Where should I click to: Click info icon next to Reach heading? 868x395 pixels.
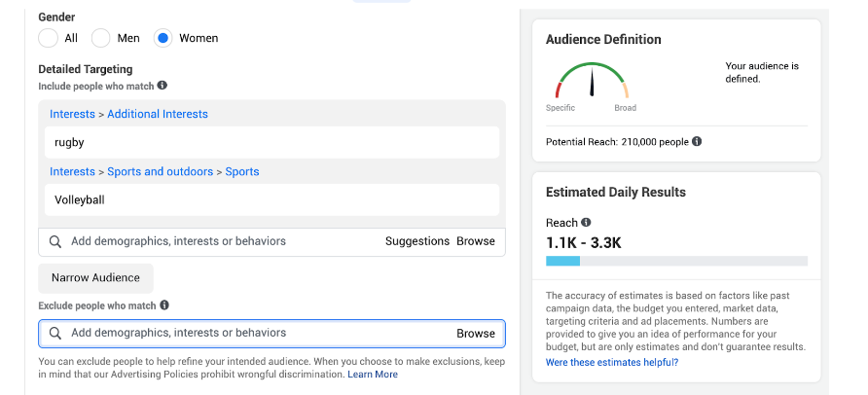[586, 223]
